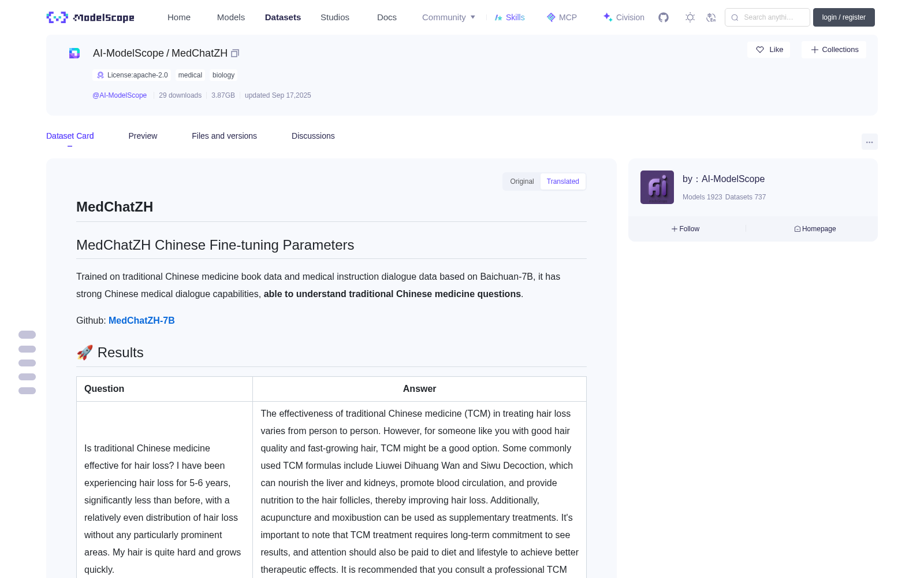Open the MCP page
The height and width of the screenshot is (578, 924).
(562, 17)
